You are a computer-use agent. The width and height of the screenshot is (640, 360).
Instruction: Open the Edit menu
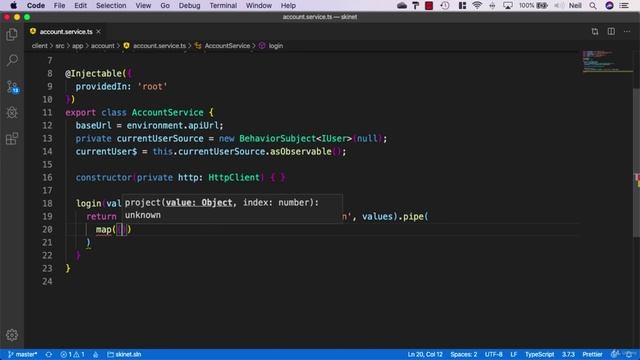80,5
